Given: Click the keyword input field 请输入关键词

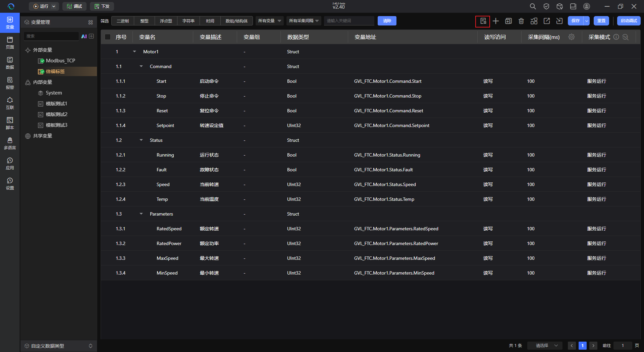Looking at the screenshot, I should coord(349,21).
